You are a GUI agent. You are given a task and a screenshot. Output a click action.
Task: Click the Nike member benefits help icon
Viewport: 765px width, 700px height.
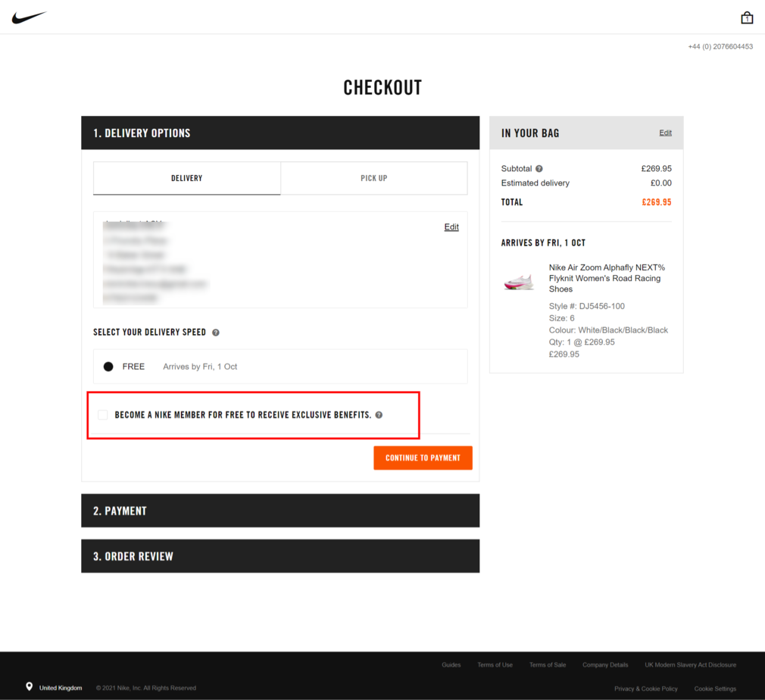[379, 415]
